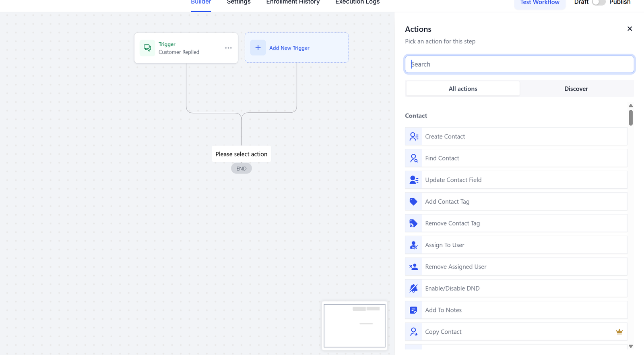Screen dimensions: 644x355
Task: Click the Add Contact Tag icon
Action: [x=413, y=202]
